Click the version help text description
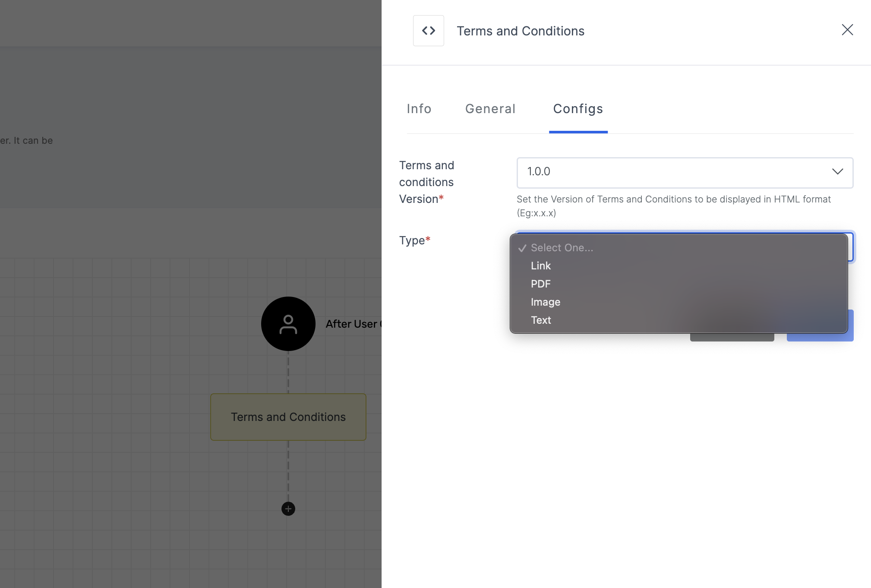The width and height of the screenshot is (871, 588). [x=674, y=206]
